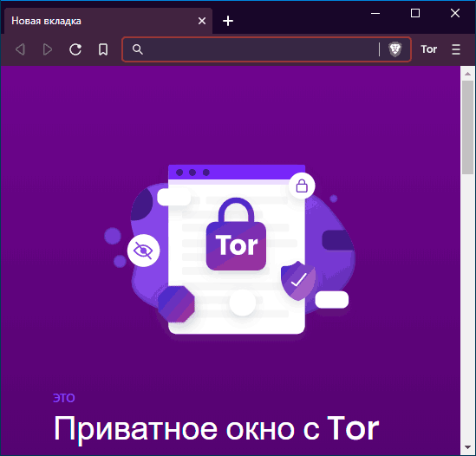This screenshot has height=456, width=476.
Task: Minimize the browser window
Action: coord(375,13)
